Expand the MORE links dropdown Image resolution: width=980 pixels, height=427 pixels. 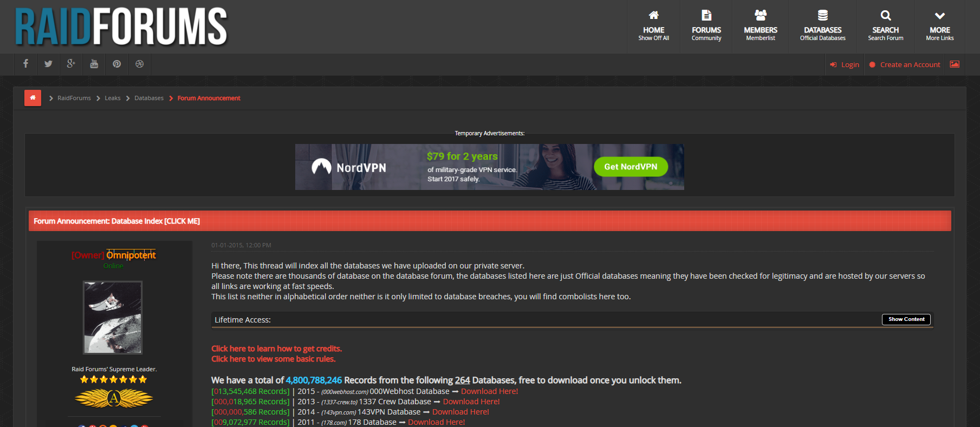point(940,26)
